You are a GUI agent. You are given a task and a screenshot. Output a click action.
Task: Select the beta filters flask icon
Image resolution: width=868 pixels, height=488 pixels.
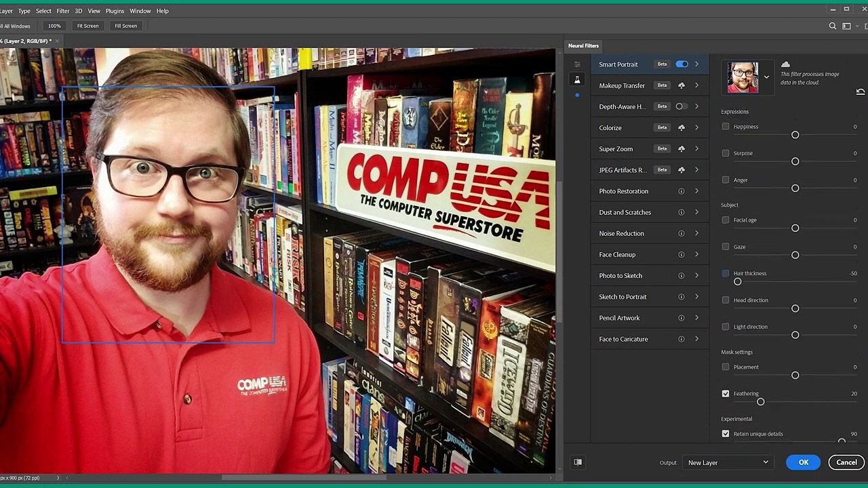pos(577,80)
